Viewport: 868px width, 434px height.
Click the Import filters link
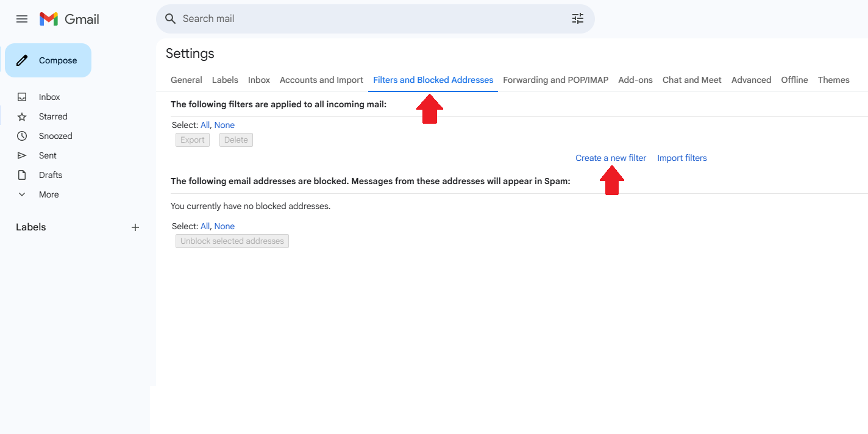(682, 158)
